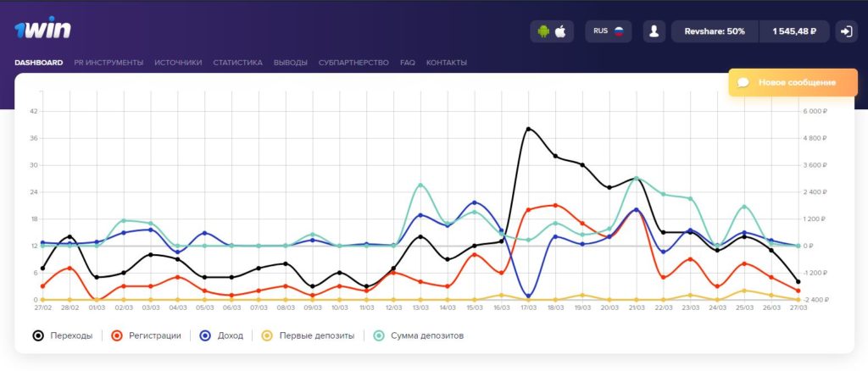This screenshot has width=868, height=371.
Task: Open the Android app download icon
Action: pyautogui.click(x=543, y=31)
